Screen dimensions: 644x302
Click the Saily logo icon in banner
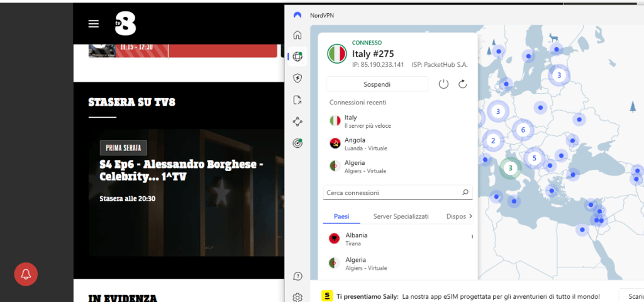327,296
